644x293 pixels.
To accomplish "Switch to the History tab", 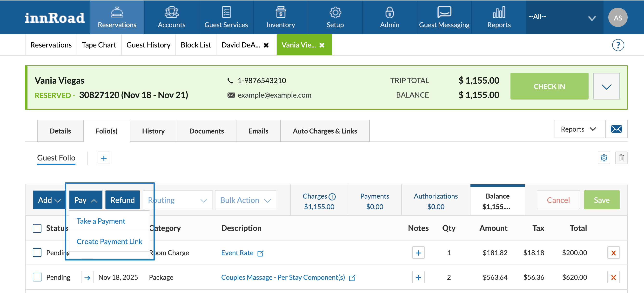I will 153,131.
